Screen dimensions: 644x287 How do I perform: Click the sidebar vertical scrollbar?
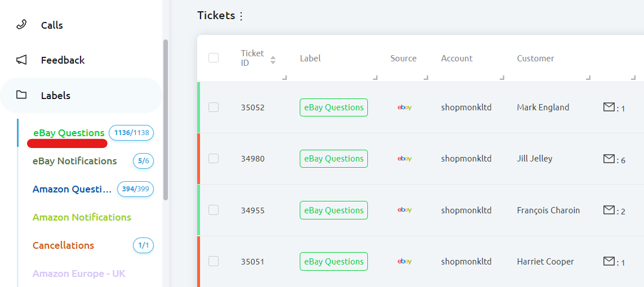pos(165,119)
